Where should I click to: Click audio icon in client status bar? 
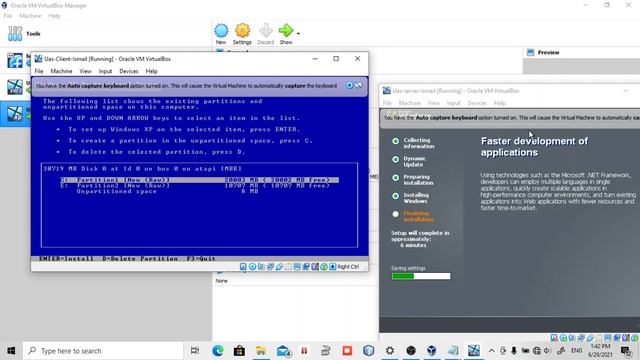[261, 267]
